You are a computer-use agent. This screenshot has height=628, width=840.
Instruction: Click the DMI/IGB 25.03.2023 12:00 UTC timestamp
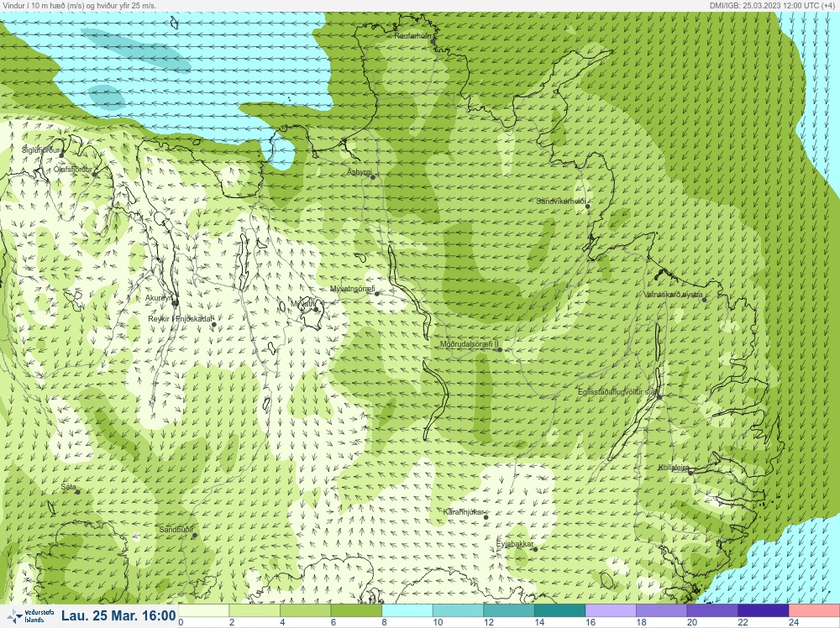(x=773, y=5)
